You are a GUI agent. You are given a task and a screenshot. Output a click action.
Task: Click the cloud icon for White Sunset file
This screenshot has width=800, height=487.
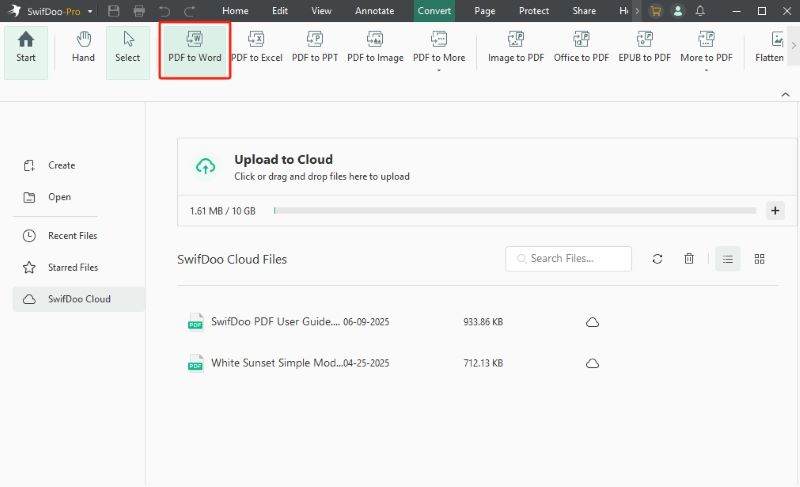coord(592,364)
